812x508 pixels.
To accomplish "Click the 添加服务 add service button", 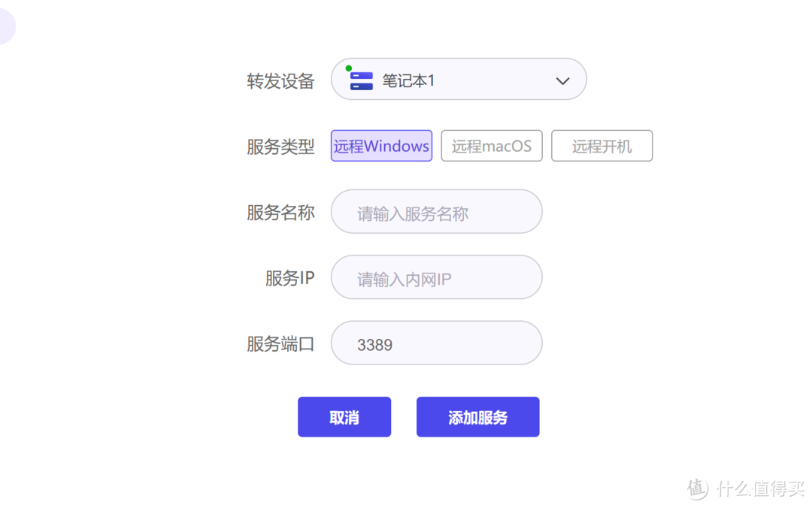I will pos(478,417).
